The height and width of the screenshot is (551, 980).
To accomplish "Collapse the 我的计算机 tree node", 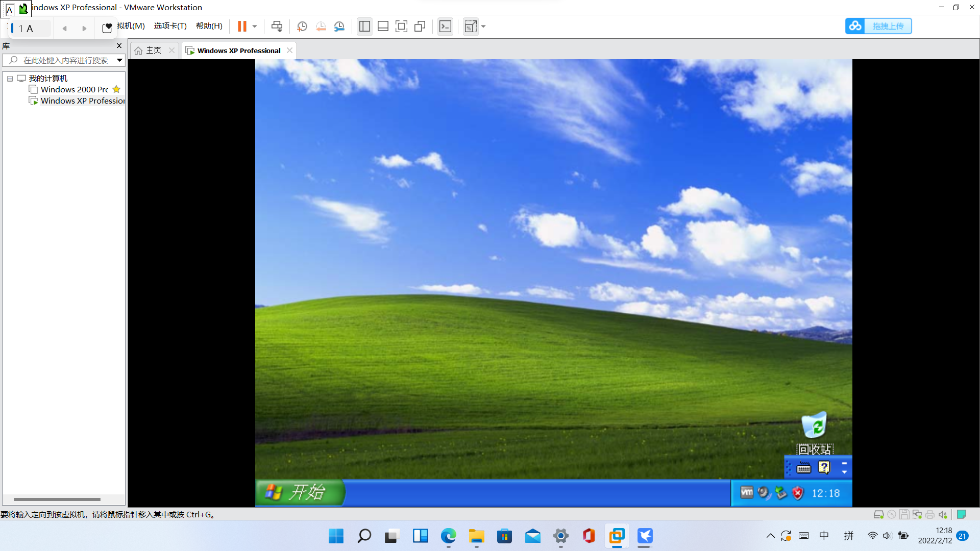I will coord(10,79).
